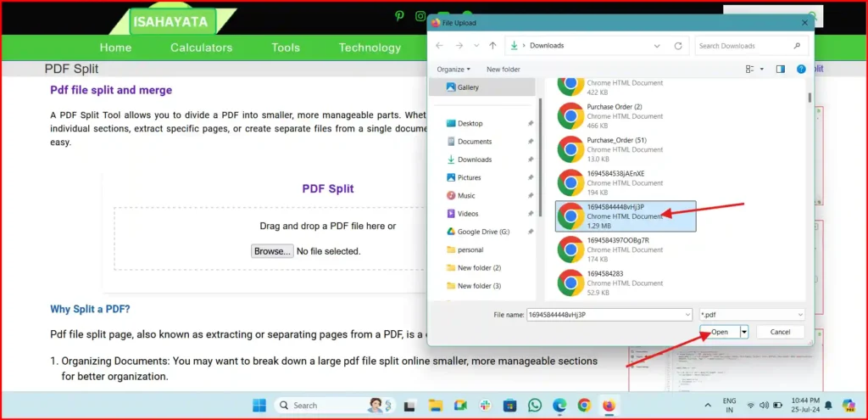Open ENG IN language switcher
Image resolution: width=868 pixels, height=420 pixels.
[x=729, y=405]
